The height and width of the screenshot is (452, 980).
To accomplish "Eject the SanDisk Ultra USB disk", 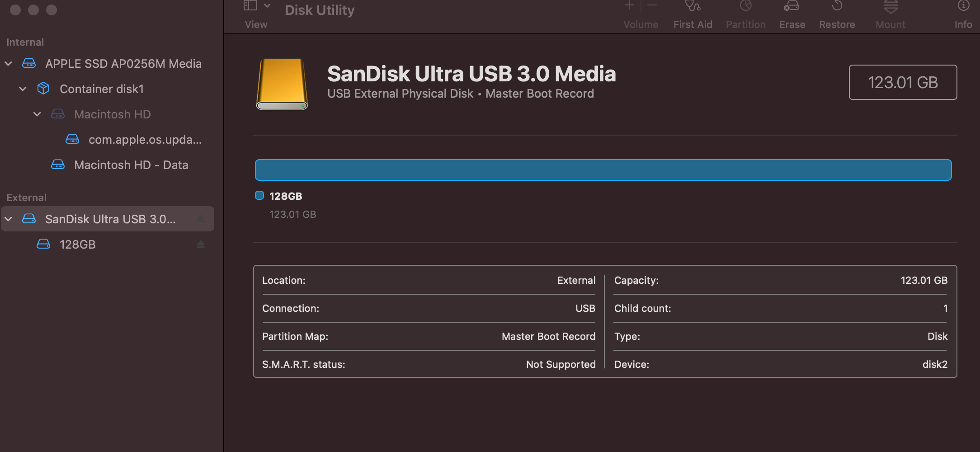I will click(x=201, y=219).
